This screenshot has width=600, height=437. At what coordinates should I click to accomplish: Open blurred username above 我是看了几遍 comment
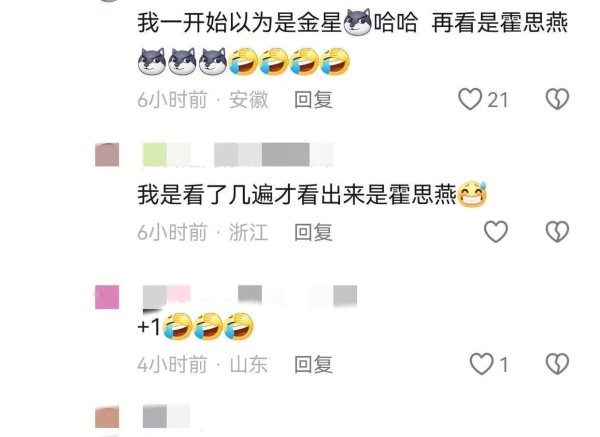coord(238,155)
